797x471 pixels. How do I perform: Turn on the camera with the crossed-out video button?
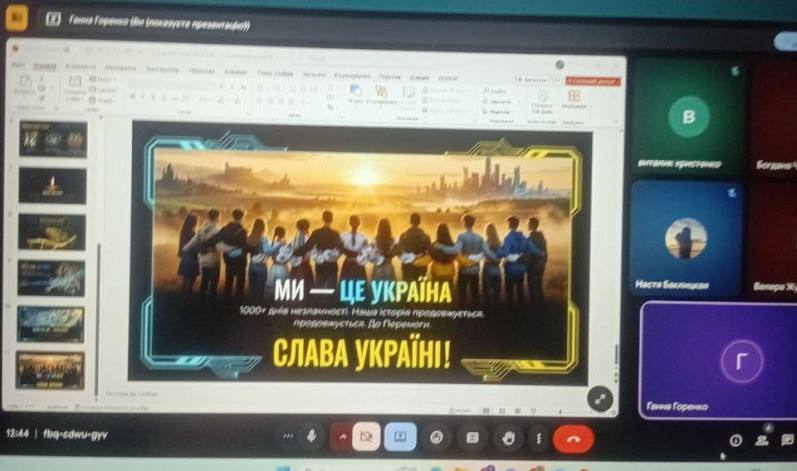[366, 437]
